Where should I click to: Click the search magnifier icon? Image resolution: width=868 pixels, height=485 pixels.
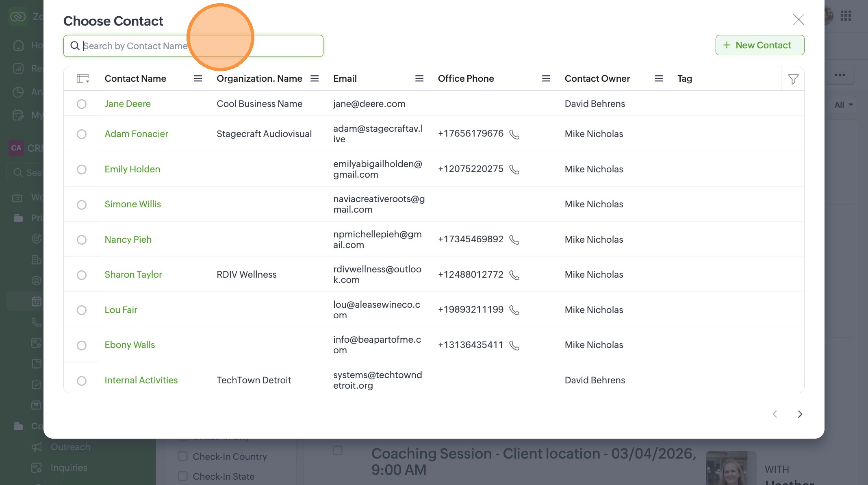point(75,46)
